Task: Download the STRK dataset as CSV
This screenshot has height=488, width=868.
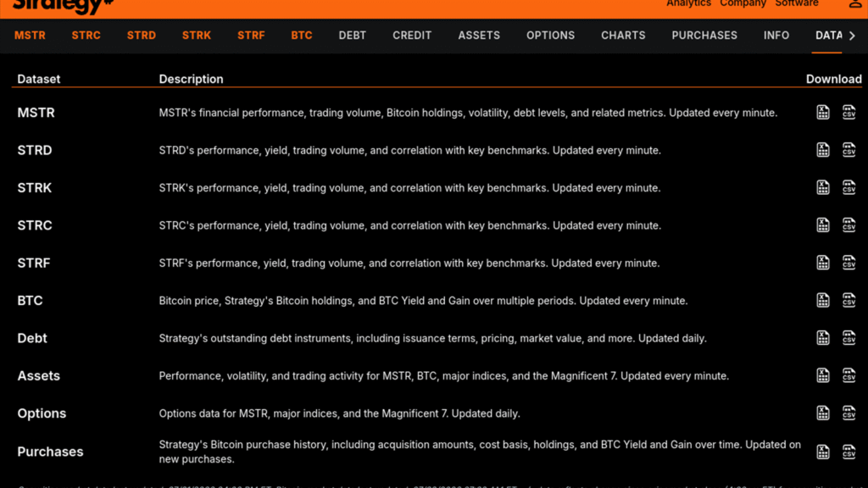Action: click(x=849, y=187)
